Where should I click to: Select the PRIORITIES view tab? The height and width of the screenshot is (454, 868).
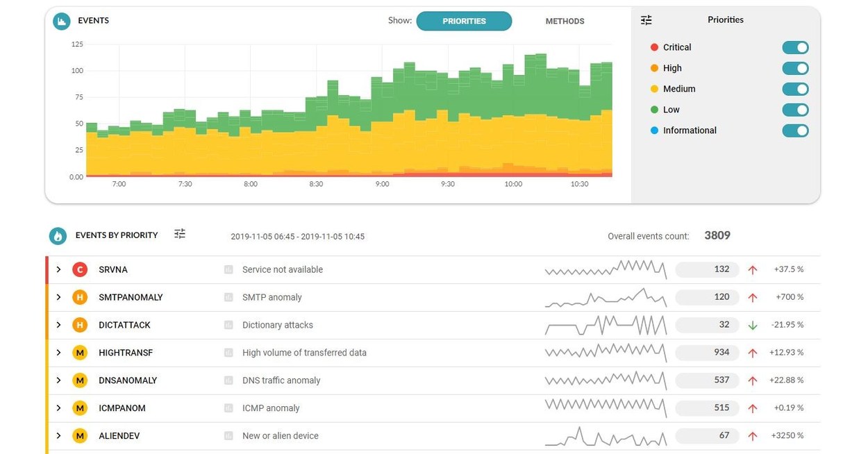(464, 21)
